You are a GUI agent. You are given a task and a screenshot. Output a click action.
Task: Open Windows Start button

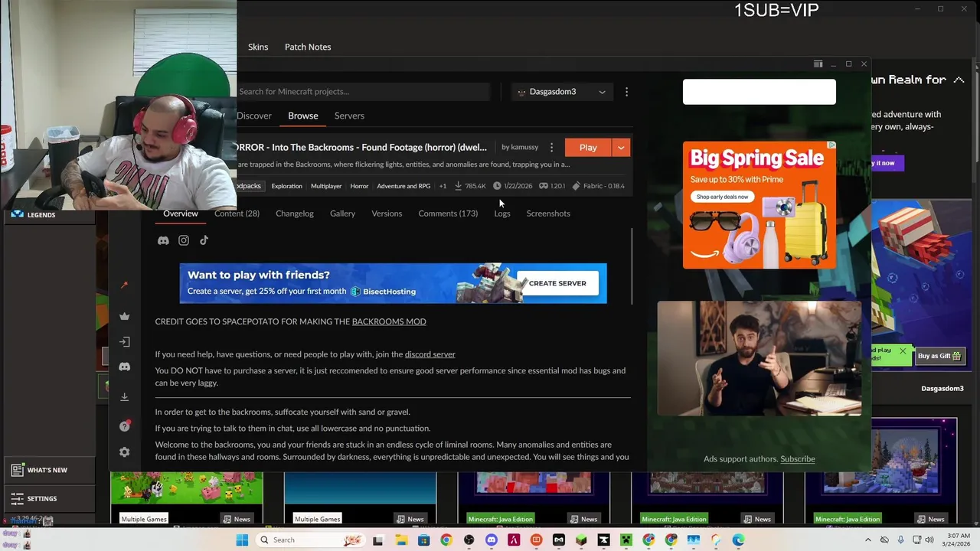pyautogui.click(x=242, y=540)
